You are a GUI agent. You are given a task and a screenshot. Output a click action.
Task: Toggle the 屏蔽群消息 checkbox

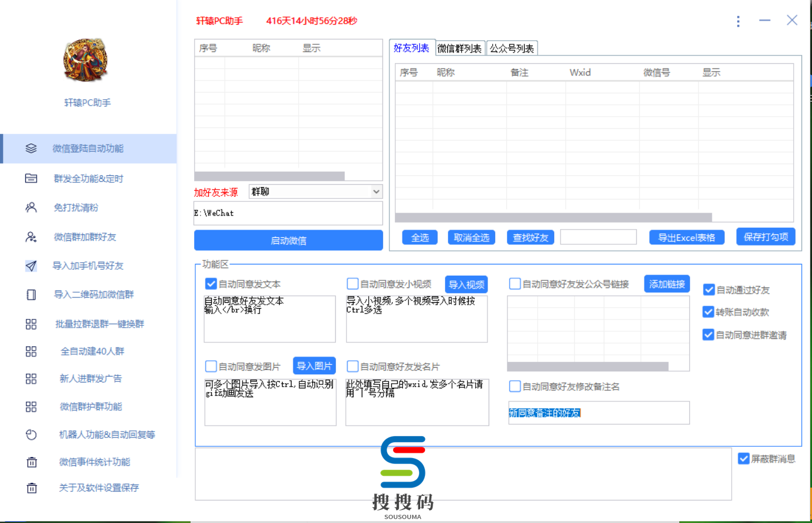(744, 459)
